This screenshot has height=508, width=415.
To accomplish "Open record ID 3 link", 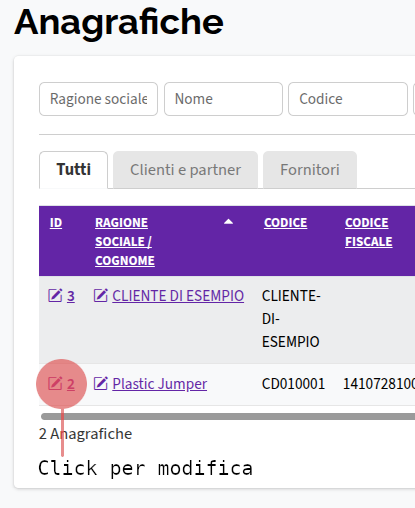I will pos(71,296).
